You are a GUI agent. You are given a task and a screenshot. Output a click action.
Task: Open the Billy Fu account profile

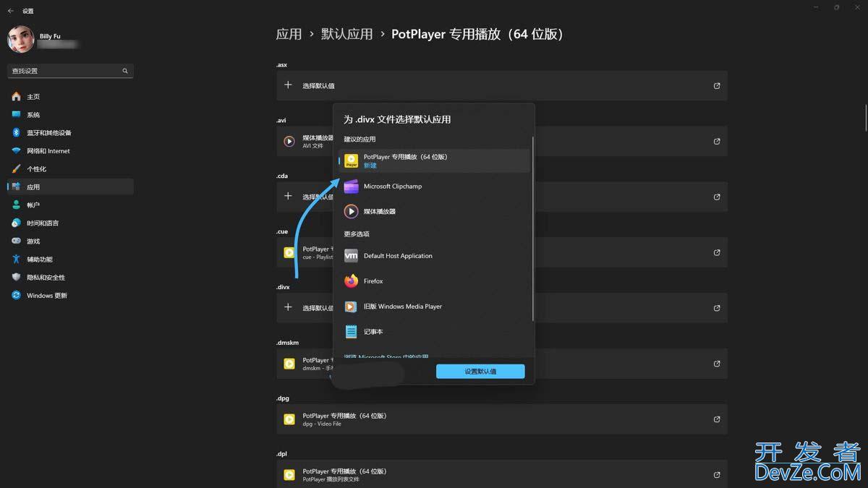43,39
